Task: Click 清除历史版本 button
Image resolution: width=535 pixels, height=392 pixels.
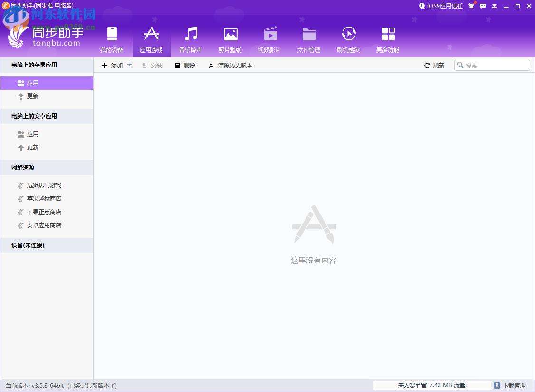Action: point(230,65)
